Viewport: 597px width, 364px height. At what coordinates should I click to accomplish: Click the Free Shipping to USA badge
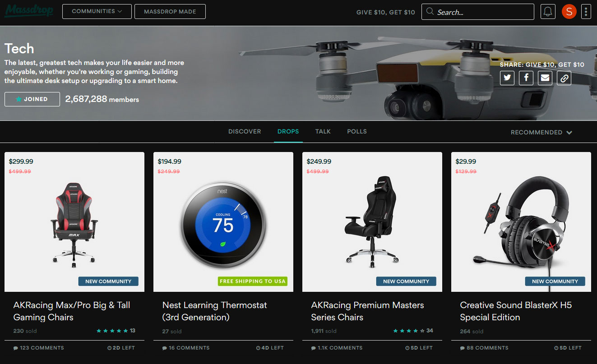click(253, 281)
